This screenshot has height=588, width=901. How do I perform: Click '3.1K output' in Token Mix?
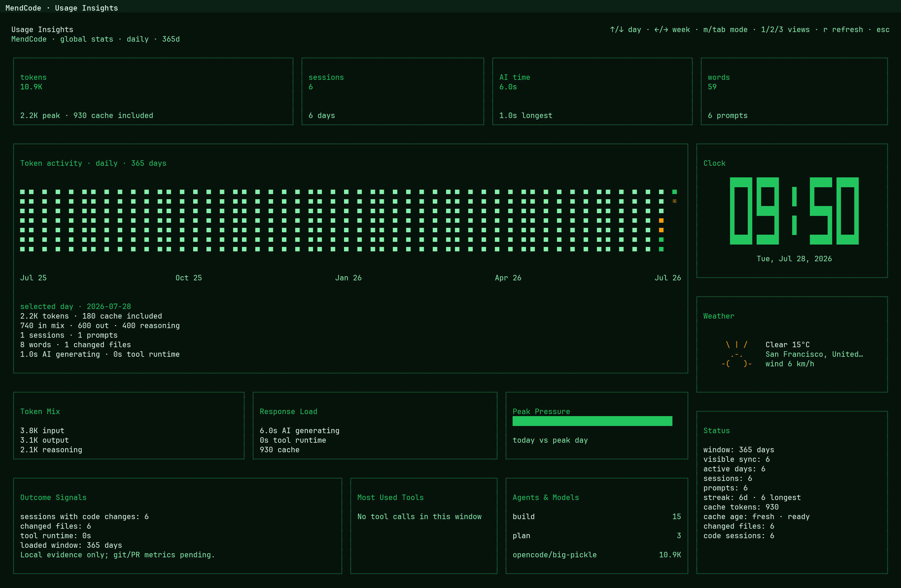click(x=44, y=440)
